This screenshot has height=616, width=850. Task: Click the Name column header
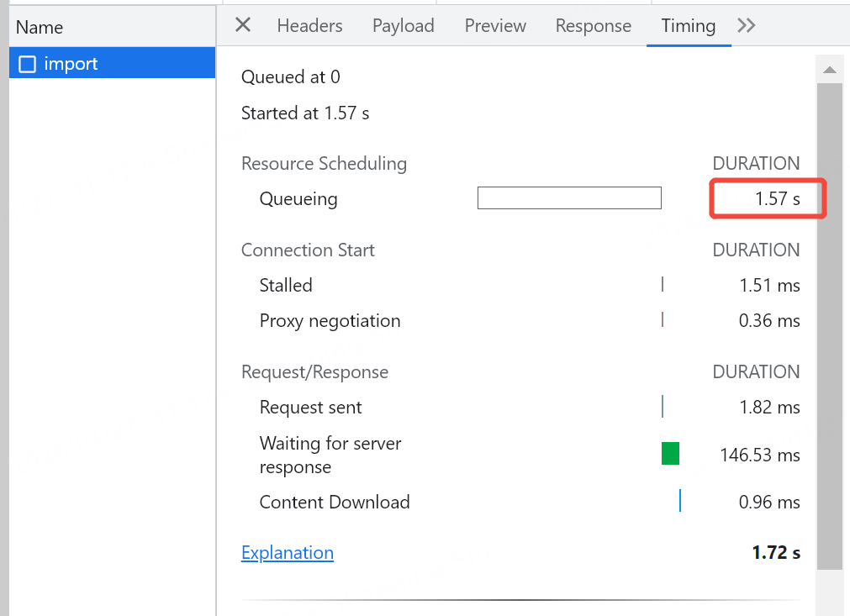[40, 27]
